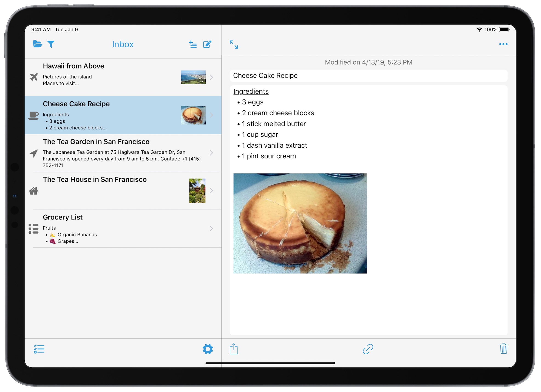Open the filter funnel icon
The height and width of the screenshot is (392, 541).
(51, 44)
